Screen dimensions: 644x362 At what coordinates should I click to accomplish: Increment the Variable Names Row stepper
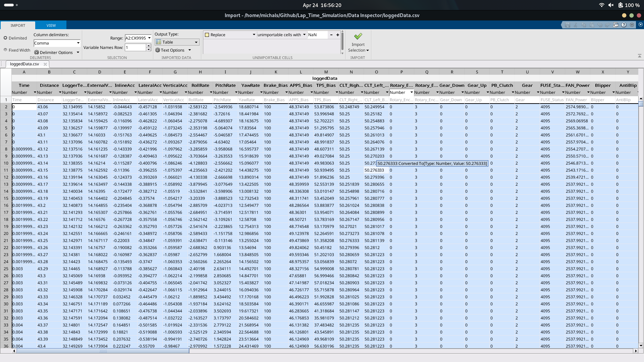pyautogui.click(x=149, y=46)
